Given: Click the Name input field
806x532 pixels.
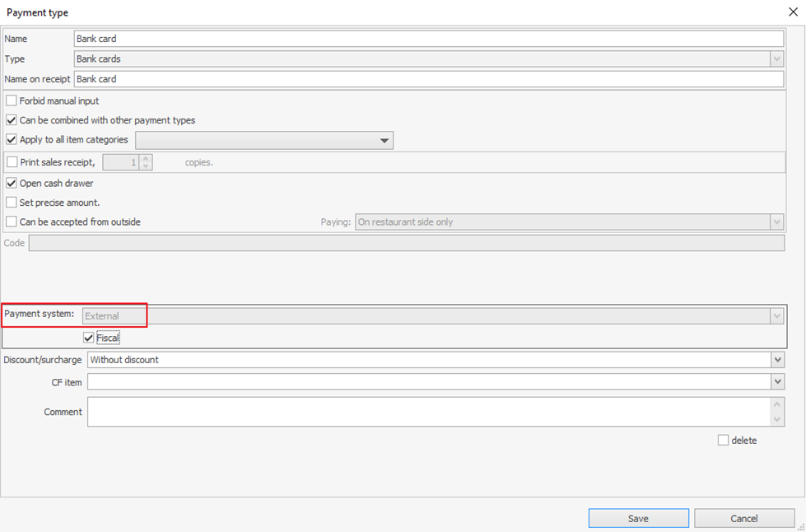Looking at the screenshot, I should (428, 39).
